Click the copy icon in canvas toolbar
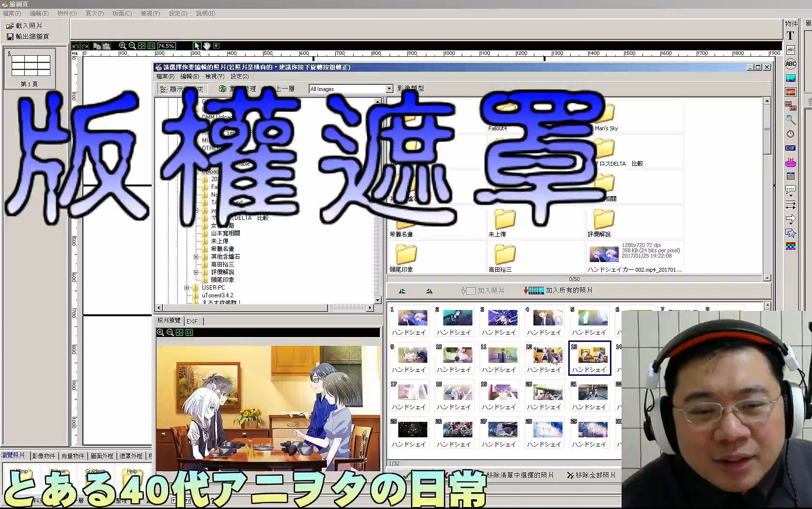 coord(97,46)
